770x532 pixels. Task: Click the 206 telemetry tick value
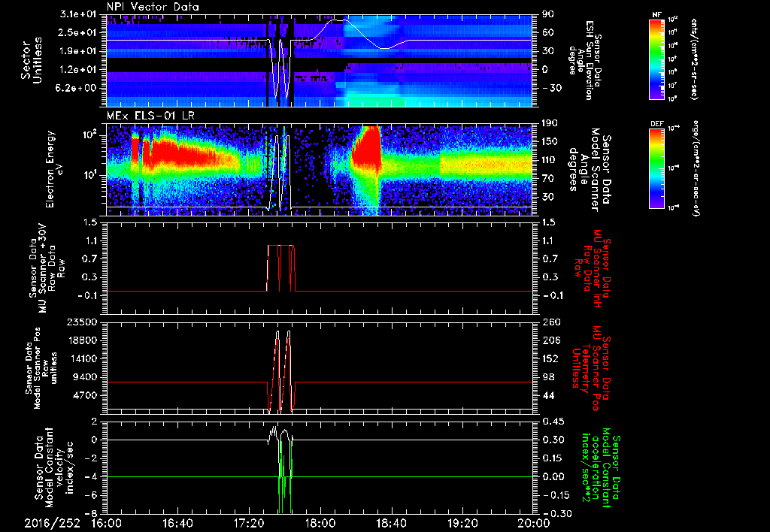[x=550, y=340]
